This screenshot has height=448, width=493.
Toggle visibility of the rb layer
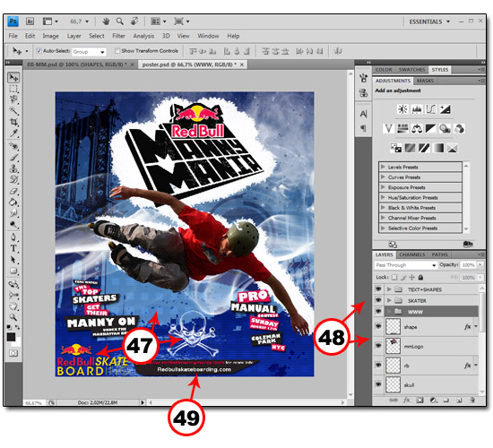coord(378,366)
